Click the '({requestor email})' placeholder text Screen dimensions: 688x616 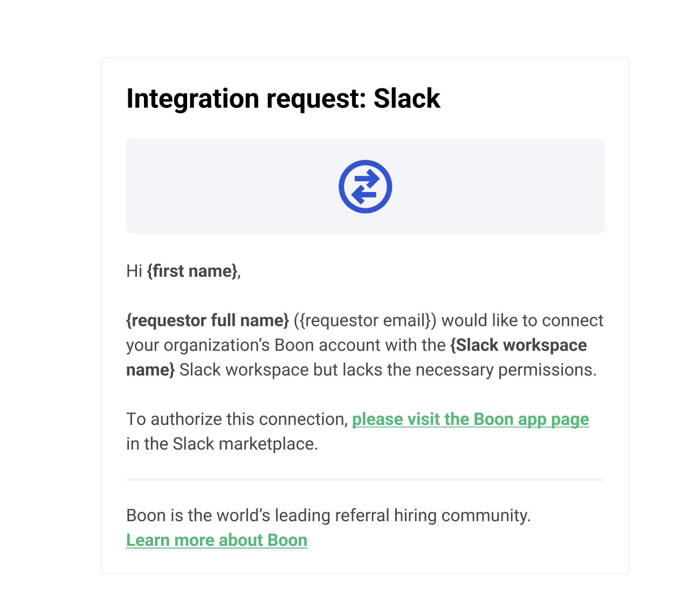365,320
